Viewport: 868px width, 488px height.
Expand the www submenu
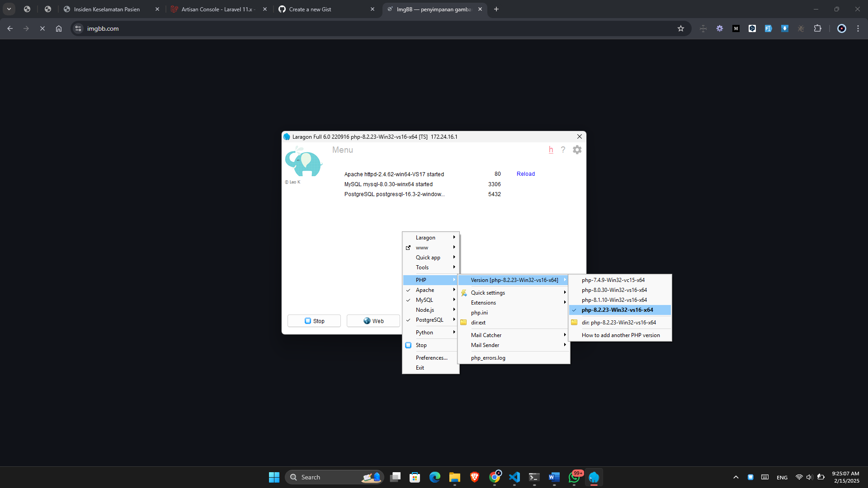(x=430, y=248)
